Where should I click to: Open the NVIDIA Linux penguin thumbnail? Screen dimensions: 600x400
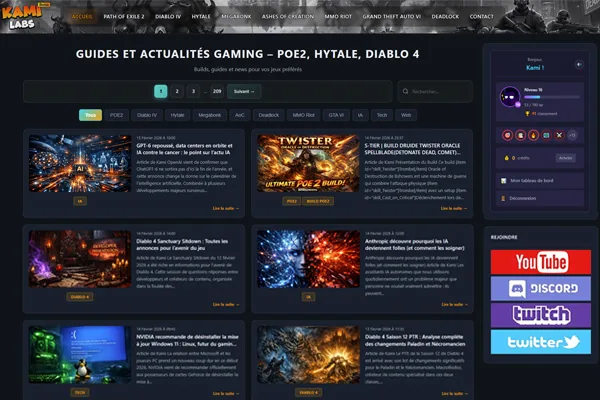tap(80, 355)
